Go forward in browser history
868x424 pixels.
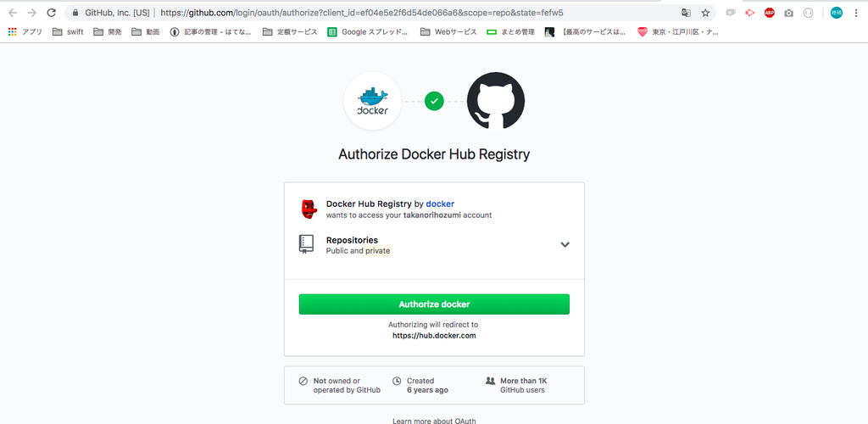32,12
